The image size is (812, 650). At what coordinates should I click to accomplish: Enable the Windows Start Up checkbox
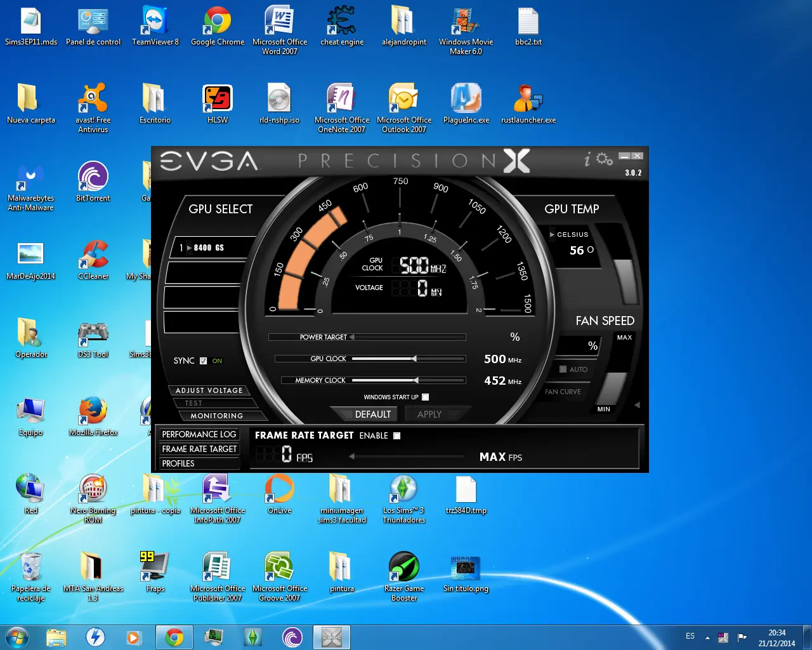click(426, 397)
